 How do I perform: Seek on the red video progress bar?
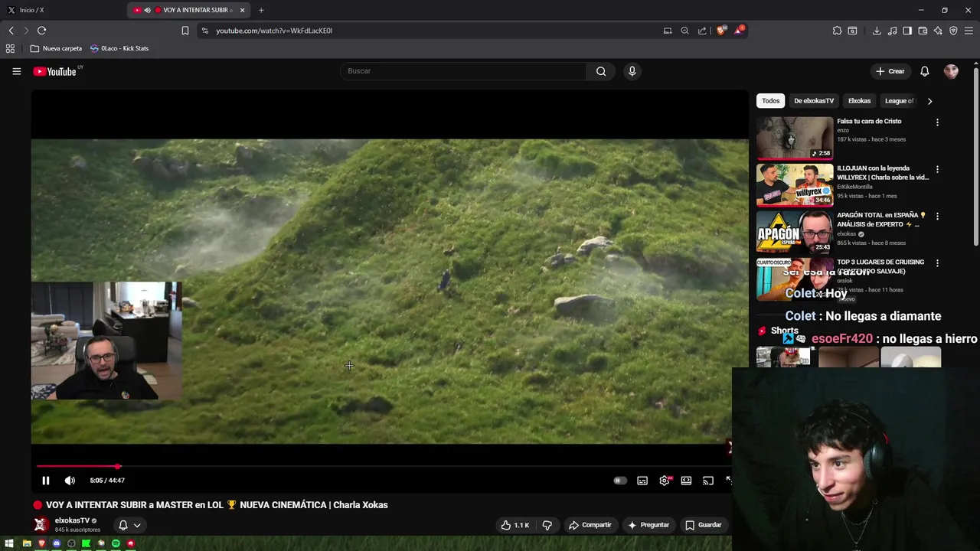[x=383, y=466]
